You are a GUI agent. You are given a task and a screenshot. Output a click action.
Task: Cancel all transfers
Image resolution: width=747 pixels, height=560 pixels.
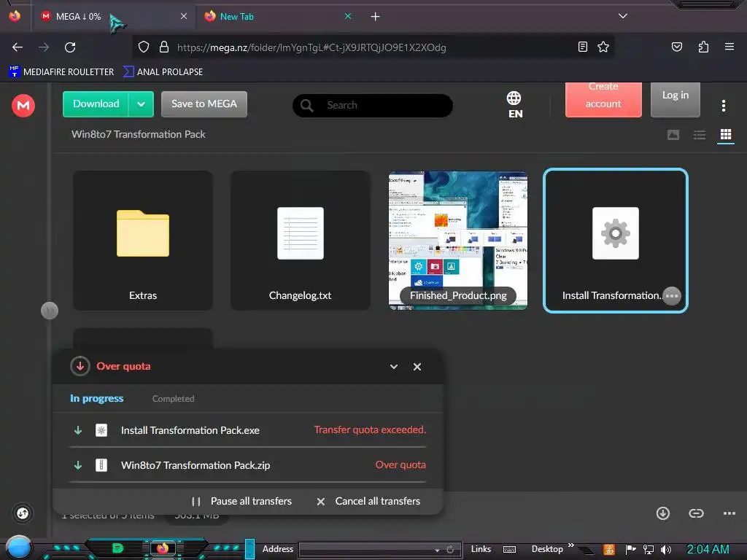[x=368, y=502]
